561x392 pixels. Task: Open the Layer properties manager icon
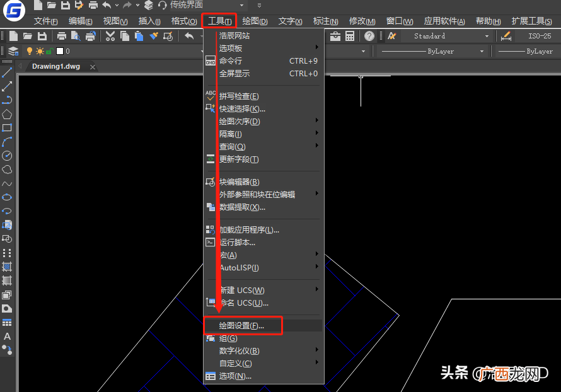(13, 51)
